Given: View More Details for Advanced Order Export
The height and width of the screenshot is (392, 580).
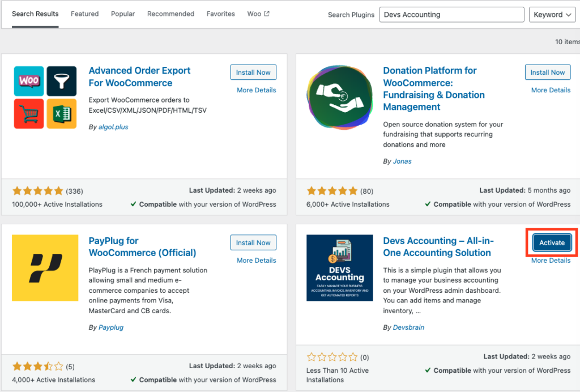Looking at the screenshot, I should pos(257,90).
